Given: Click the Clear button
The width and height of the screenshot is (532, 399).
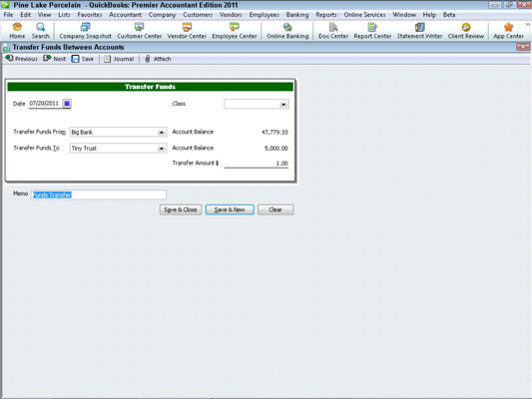Looking at the screenshot, I should [x=275, y=209].
